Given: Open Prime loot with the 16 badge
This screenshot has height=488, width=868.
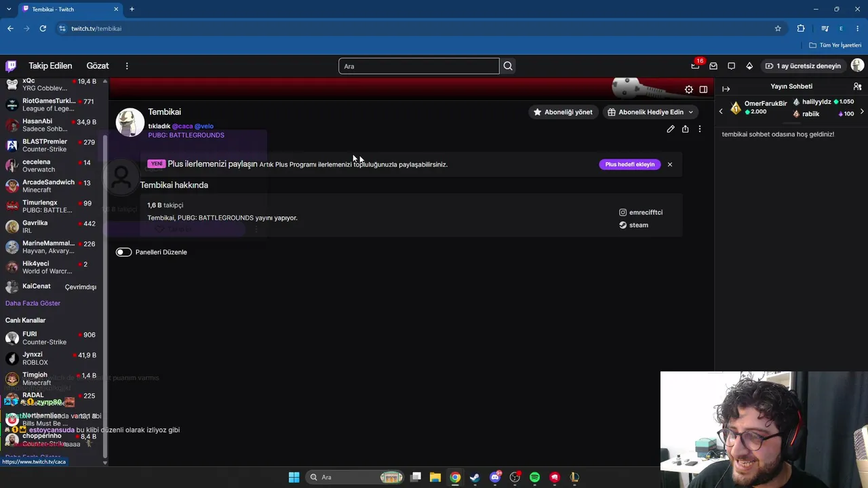Looking at the screenshot, I should coord(695,66).
